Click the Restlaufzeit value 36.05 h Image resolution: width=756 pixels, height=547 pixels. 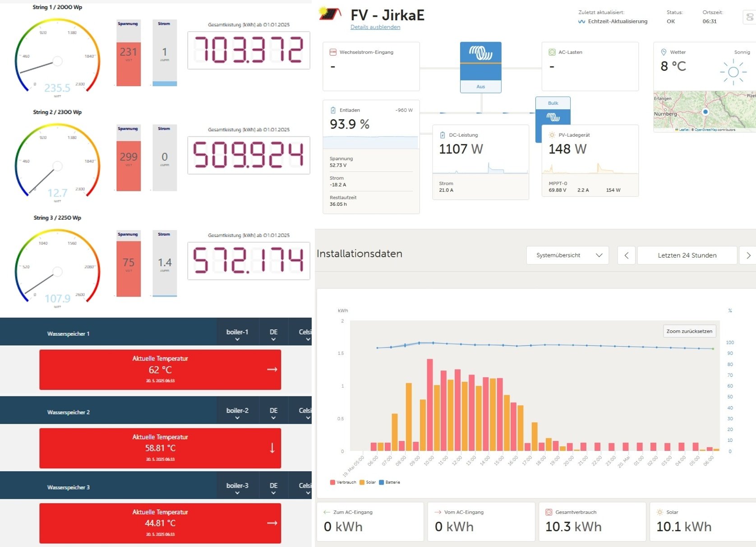coord(338,204)
